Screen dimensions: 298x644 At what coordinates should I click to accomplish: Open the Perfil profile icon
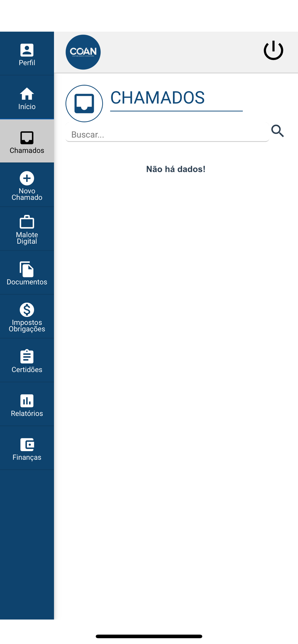coord(27,50)
